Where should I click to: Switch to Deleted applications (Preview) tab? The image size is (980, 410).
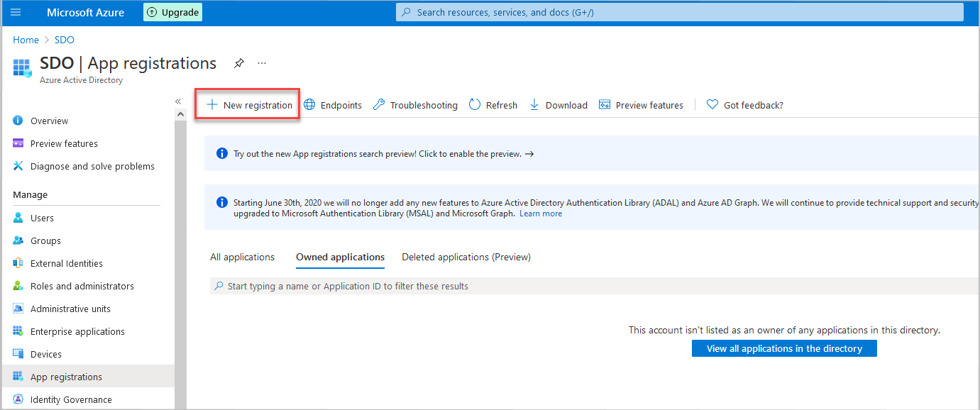point(466,257)
